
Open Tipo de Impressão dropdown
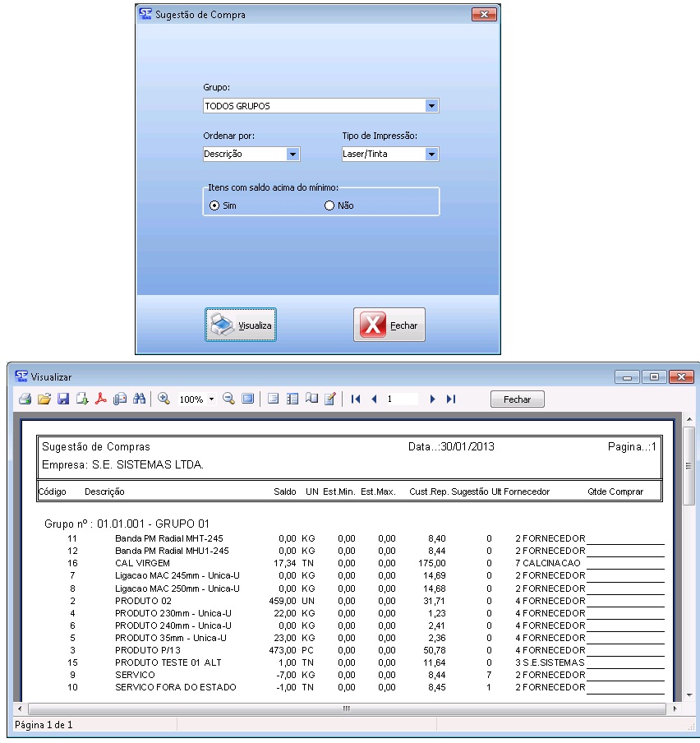pyautogui.click(x=431, y=154)
